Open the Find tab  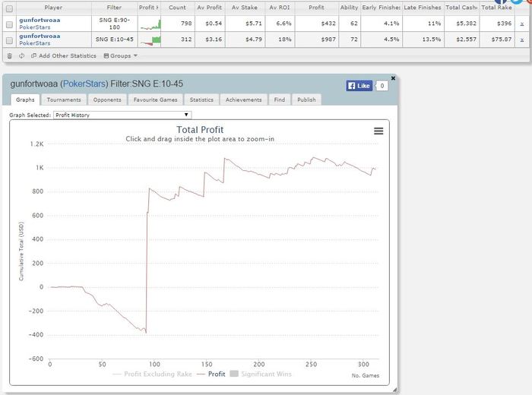tap(280, 100)
